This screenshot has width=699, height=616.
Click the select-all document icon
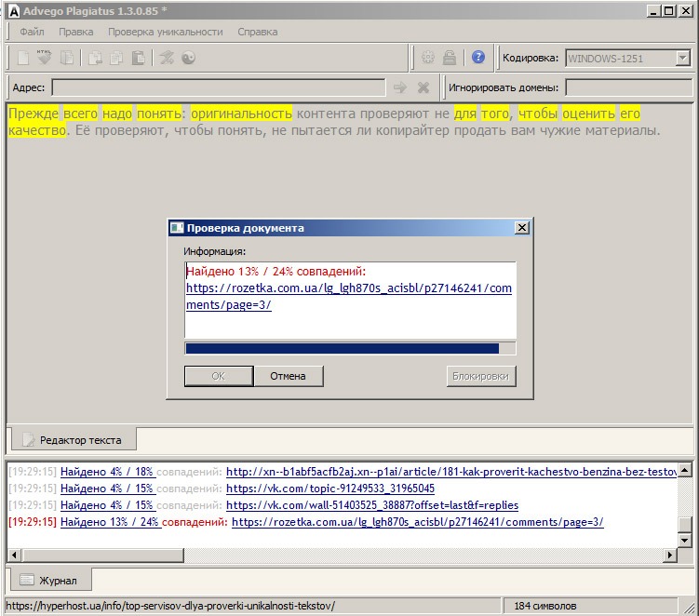pos(66,58)
